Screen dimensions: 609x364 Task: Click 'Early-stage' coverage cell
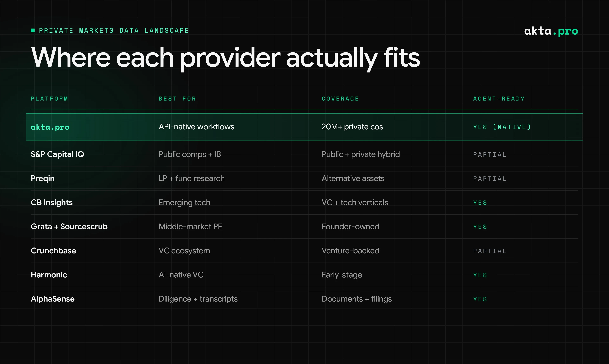click(342, 275)
